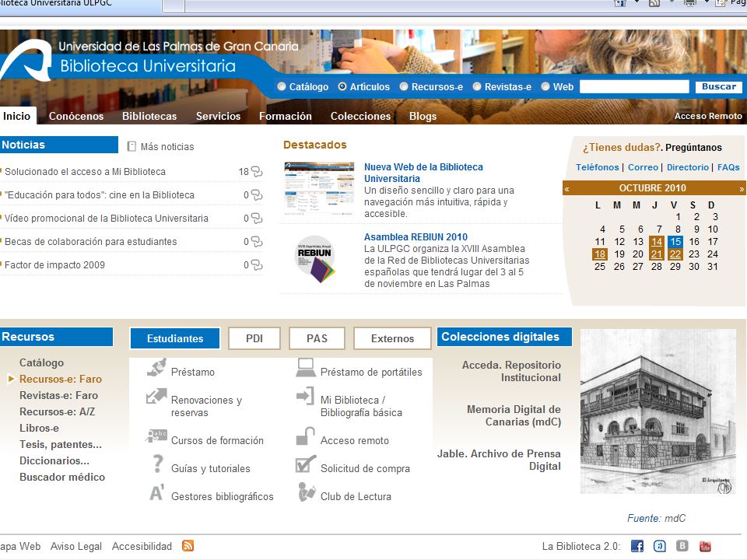Click the Buscar button
This screenshot has height=560, width=747.
tap(718, 86)
